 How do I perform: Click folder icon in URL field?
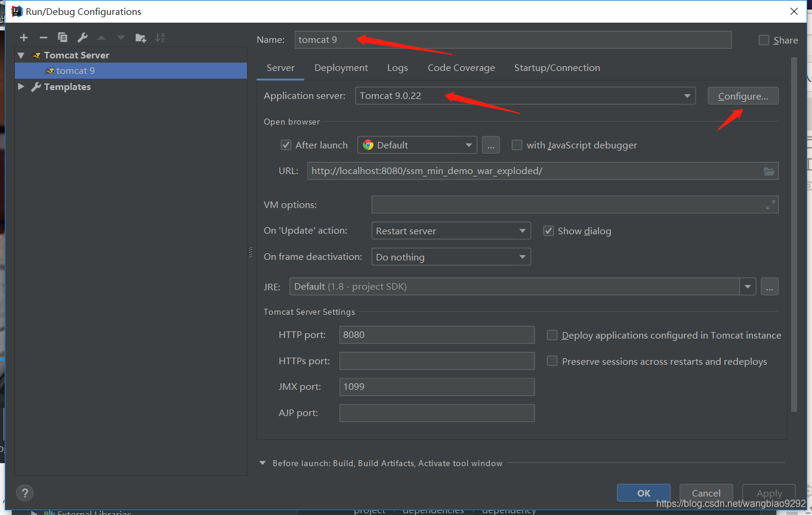click(x=769, y=171)
